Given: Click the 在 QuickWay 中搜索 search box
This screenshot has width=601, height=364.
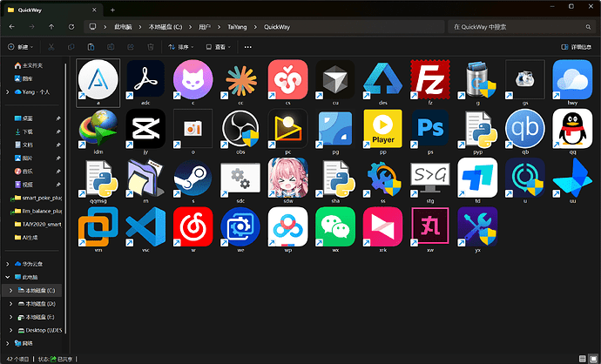Looking at the screenshot, I should tap(521, 27).
